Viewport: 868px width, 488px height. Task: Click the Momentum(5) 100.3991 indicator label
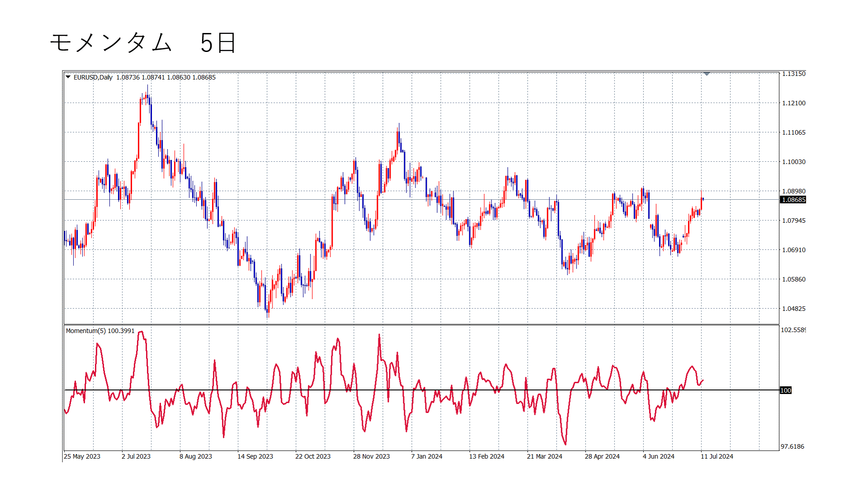tap(100, 331)
